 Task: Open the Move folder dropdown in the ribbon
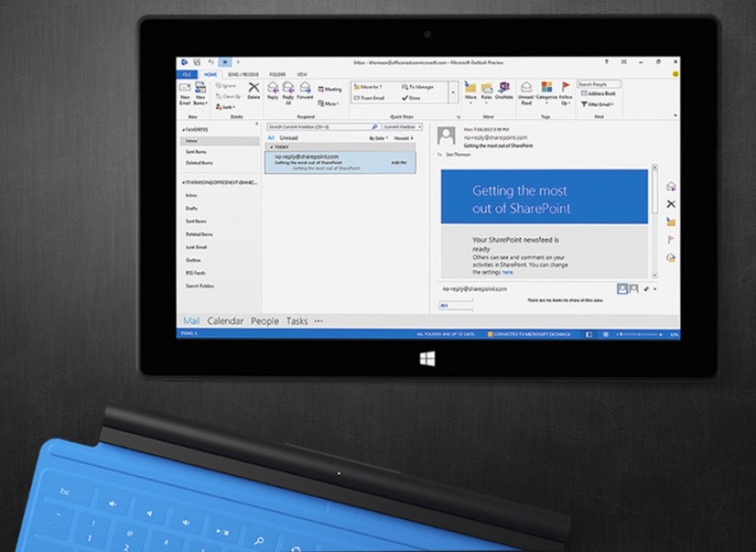pos(471,93)
